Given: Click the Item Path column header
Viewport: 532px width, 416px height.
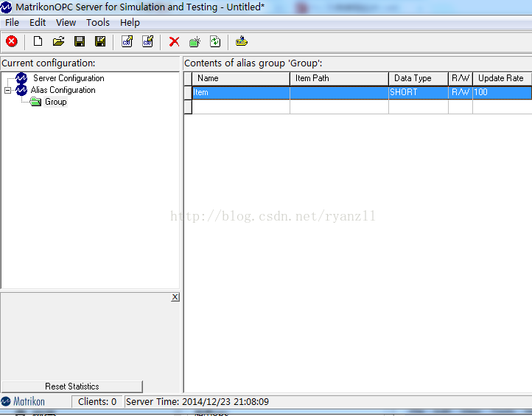Looking at the screenshot, I should coord(339,78).
